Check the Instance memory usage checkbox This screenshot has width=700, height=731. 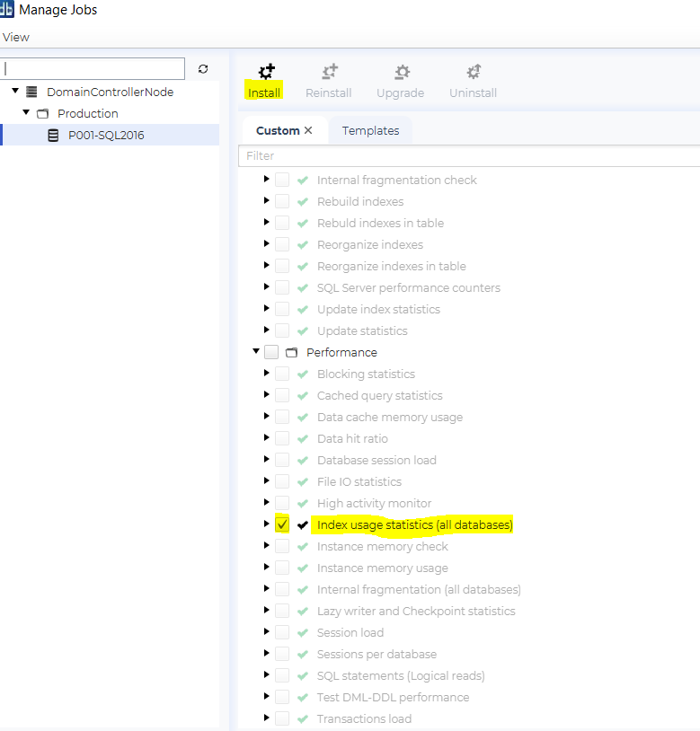click(x=282, y=568)
